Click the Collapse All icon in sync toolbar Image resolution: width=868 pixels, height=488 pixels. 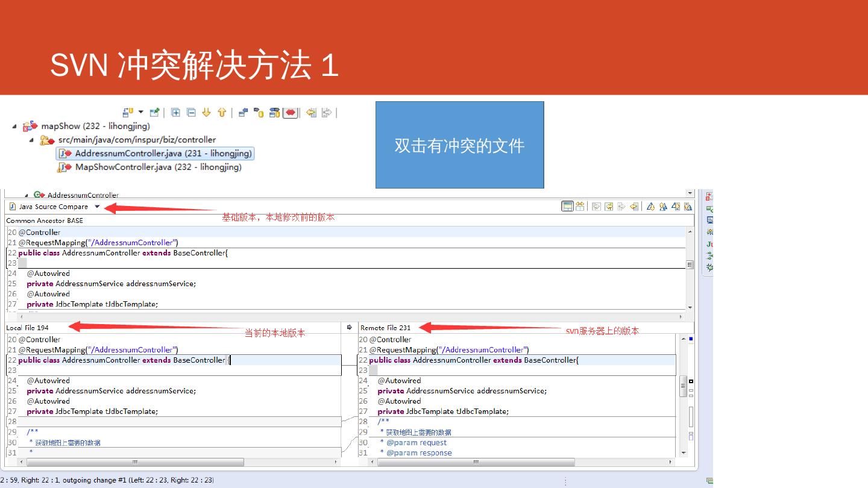pos(191,113)
